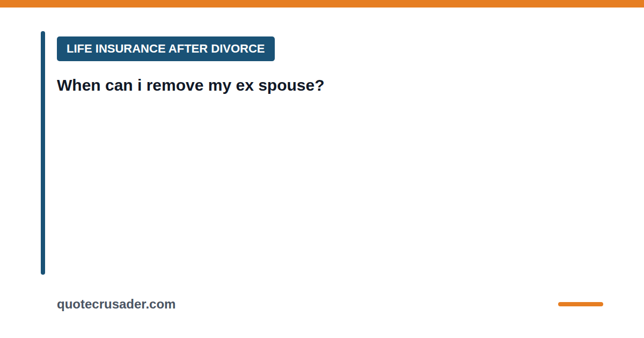Click "quotecrusader" in the footer text
Image resolution: width=644 pixels, height=338 pixels.
(x=103, y=305)
